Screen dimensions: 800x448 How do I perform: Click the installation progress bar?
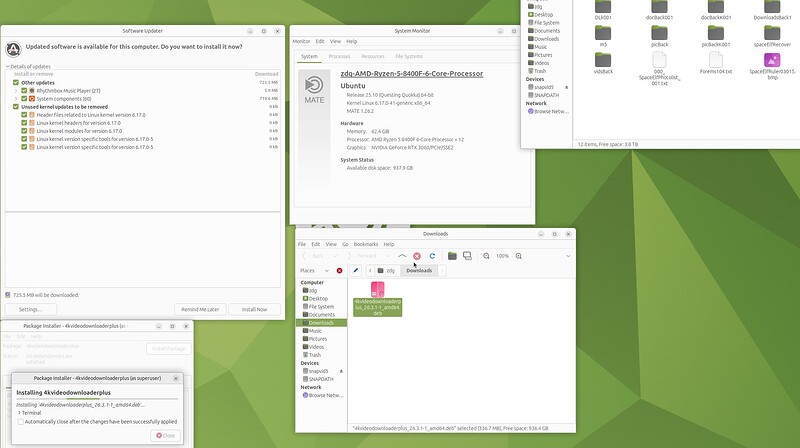[x=97, y=399]
